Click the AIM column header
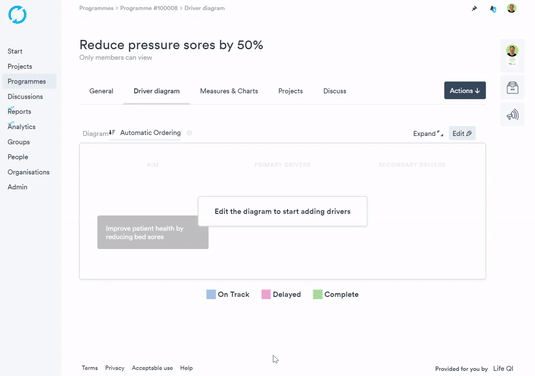Screen dimensions: 535x376 click(x=153, y=165)
